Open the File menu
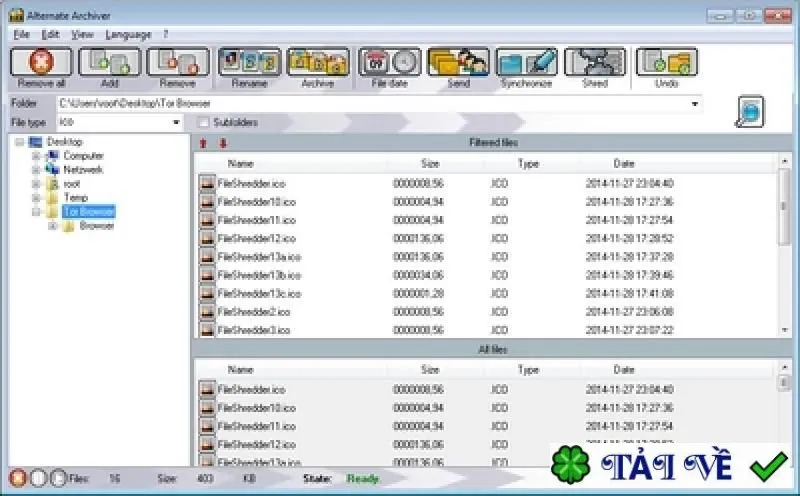This screenshot has width=800, height=496. [x=21, y=34]
